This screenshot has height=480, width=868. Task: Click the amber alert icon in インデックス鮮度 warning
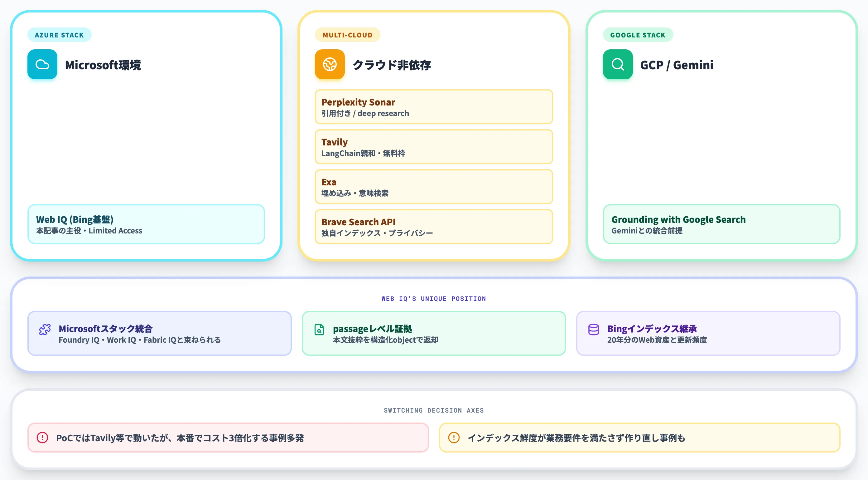pos(454,438)
